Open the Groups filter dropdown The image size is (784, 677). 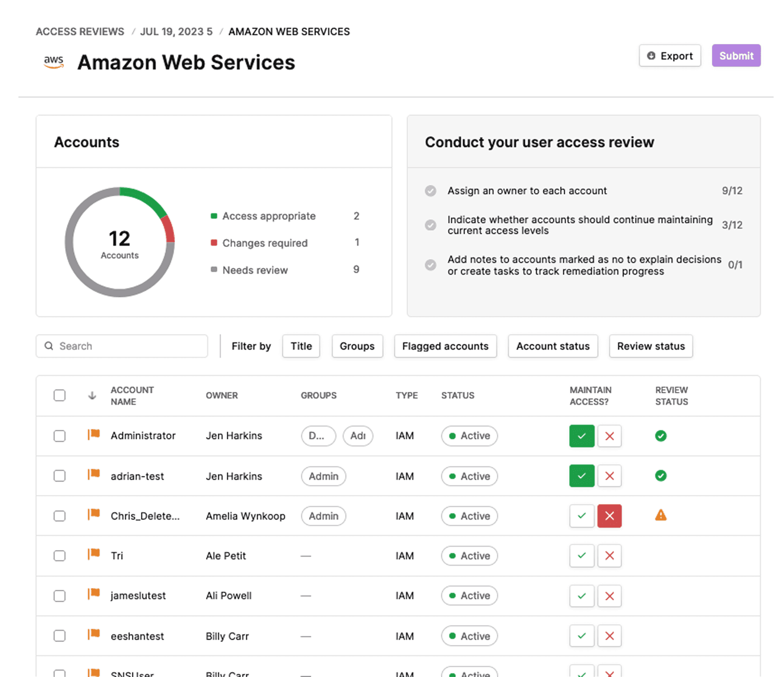(357, 346)
